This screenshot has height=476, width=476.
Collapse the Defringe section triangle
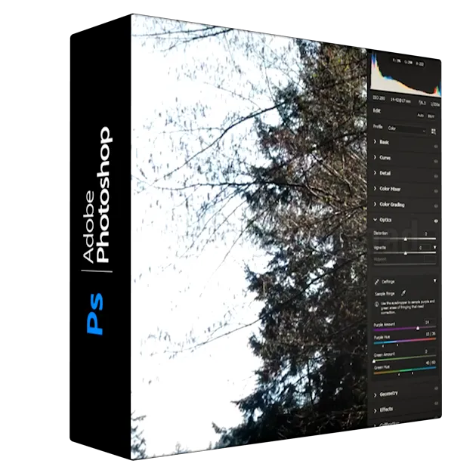pos(435,281)
